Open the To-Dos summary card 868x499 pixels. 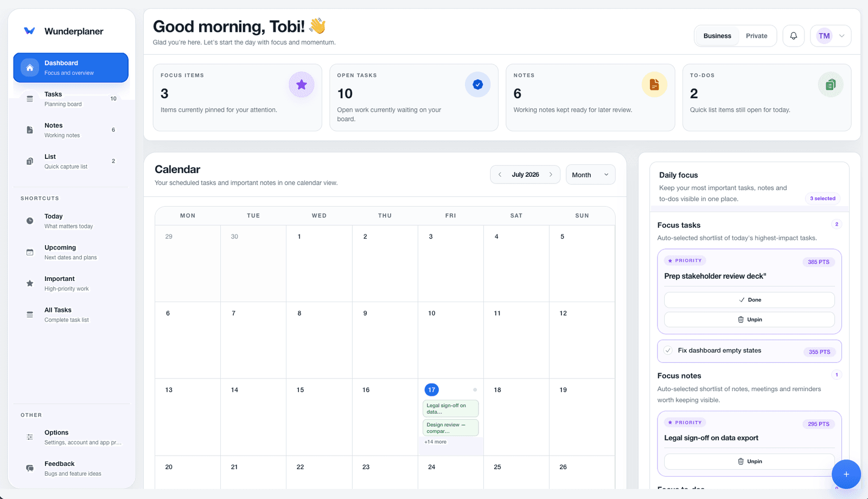point(767,98)
